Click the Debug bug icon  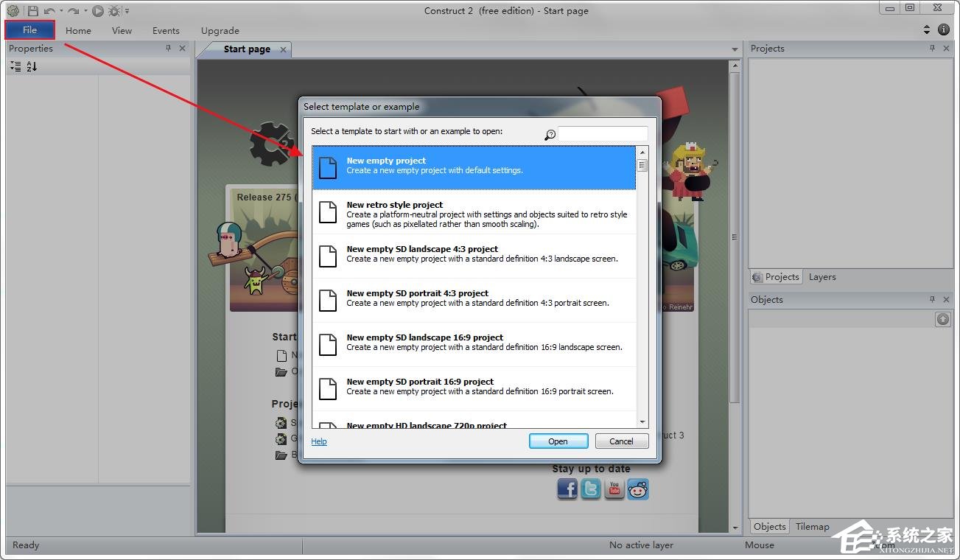click(114, 11)
